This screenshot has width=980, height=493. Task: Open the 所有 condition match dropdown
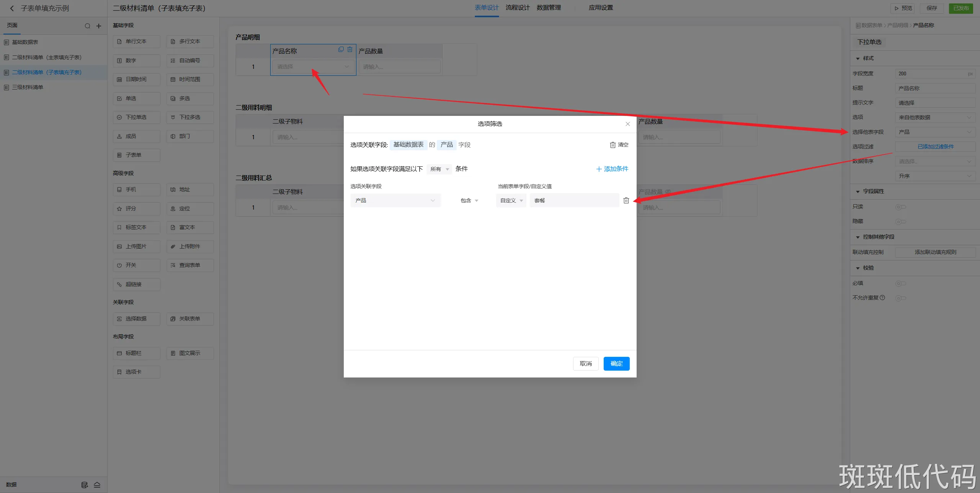(x=439, y=169)
